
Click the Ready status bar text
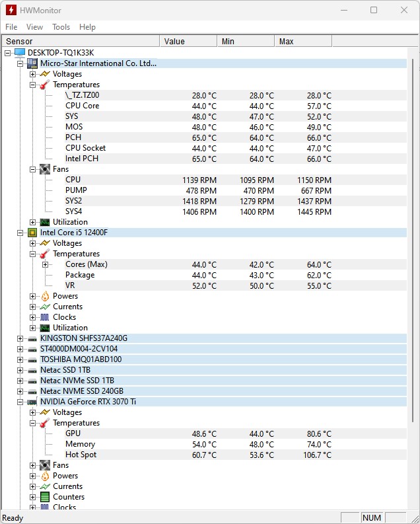(13, 518)
